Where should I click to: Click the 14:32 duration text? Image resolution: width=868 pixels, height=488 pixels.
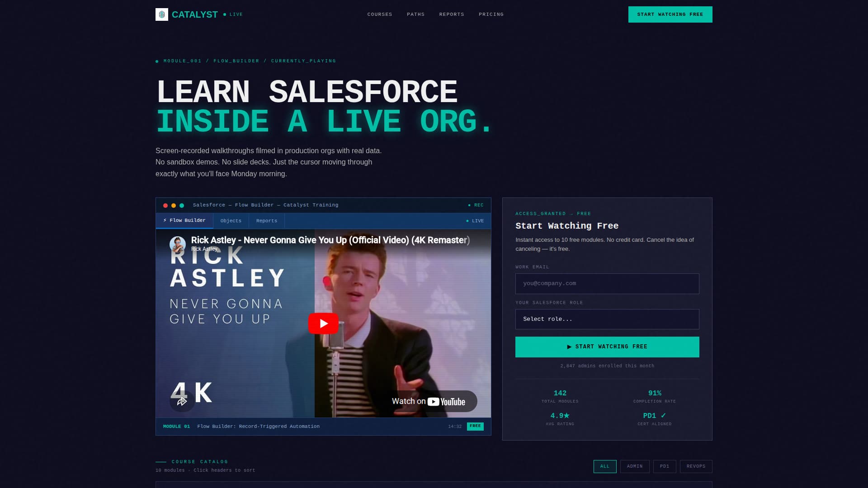[x=455, y=427]
